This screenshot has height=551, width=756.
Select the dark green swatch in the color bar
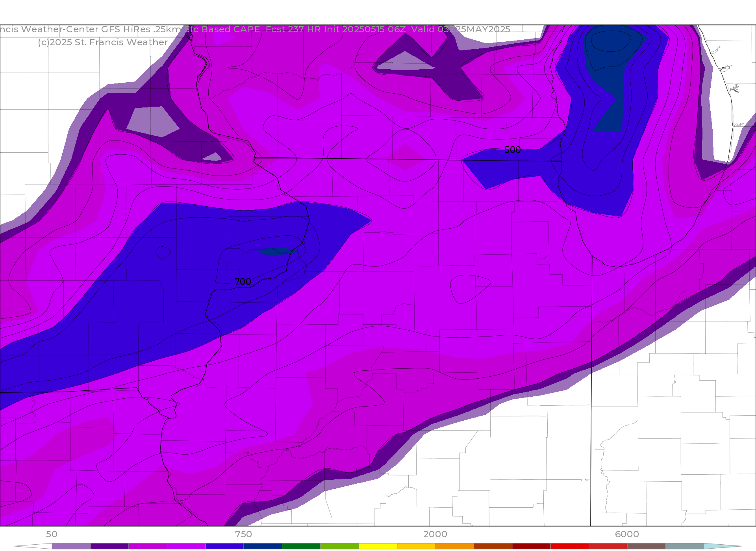tap(301, 546)
